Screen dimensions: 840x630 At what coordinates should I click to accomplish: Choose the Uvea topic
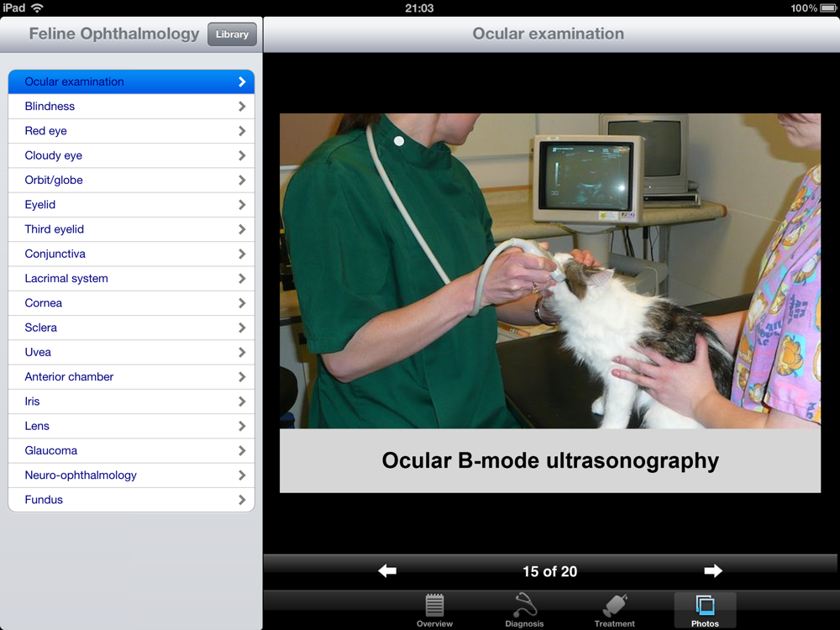tap(131, 353)
